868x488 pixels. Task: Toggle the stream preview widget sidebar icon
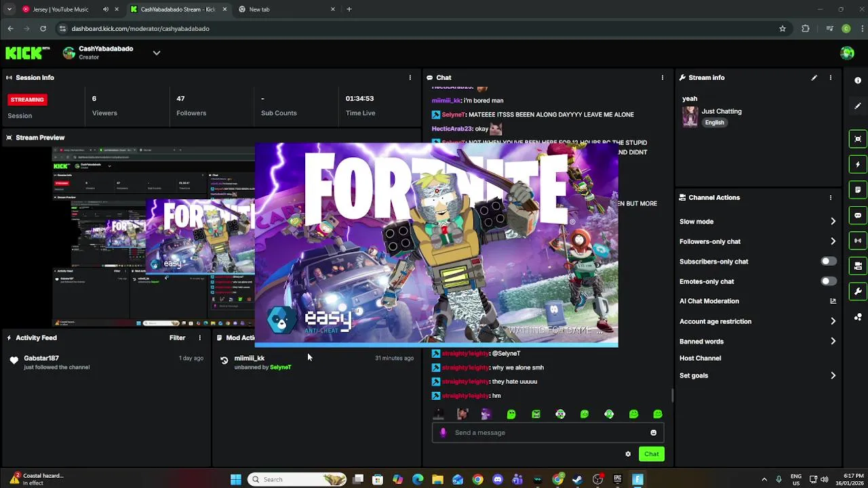[858, 139]
